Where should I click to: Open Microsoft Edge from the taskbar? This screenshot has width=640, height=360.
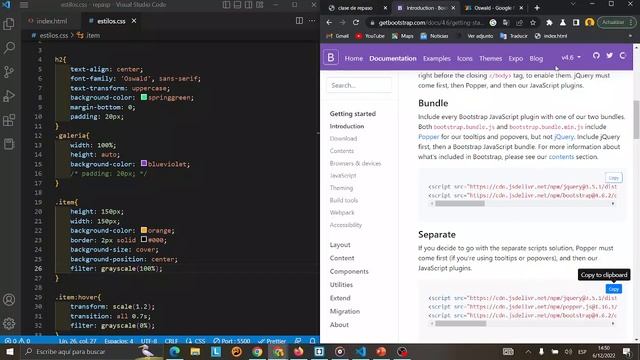click(175, 351)
